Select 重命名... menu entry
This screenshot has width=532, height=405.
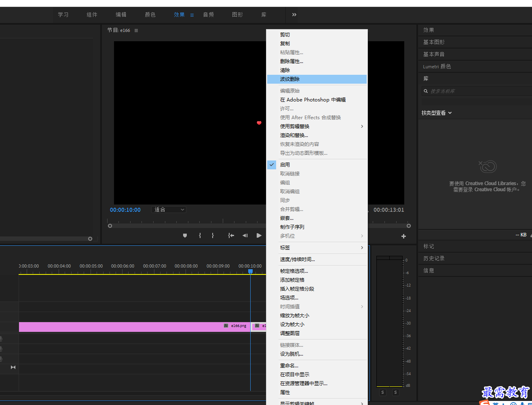[x=317, y=366]
